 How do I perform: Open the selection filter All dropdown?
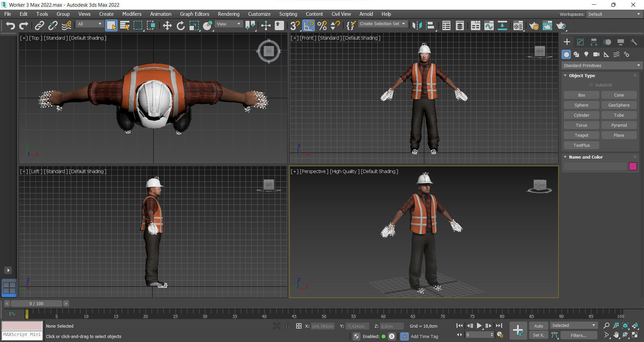(89, 24)
